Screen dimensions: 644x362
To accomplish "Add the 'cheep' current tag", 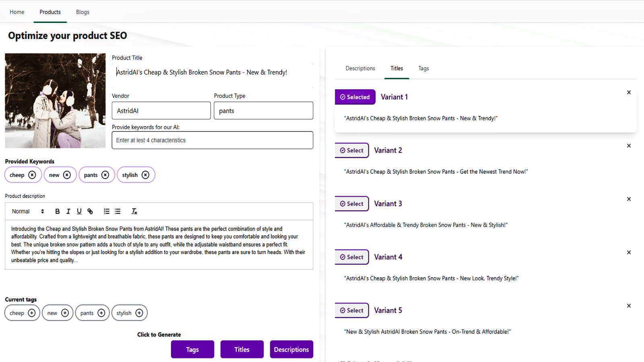I will (x=32, y=313).
